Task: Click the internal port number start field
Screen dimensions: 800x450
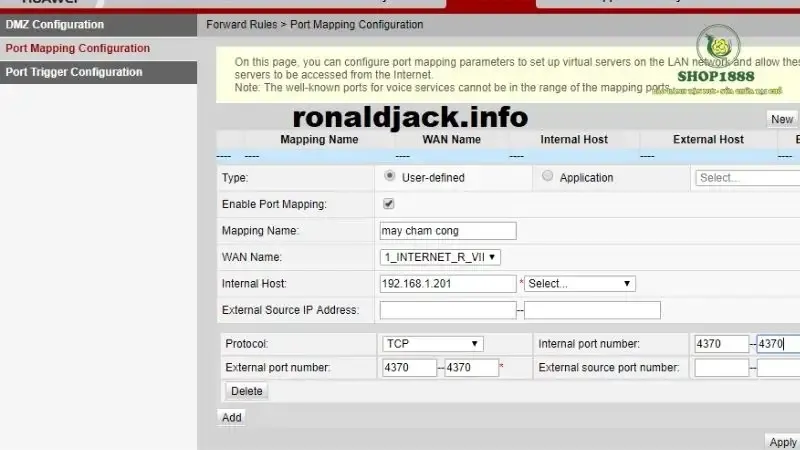Action: (x=721, y=344)
